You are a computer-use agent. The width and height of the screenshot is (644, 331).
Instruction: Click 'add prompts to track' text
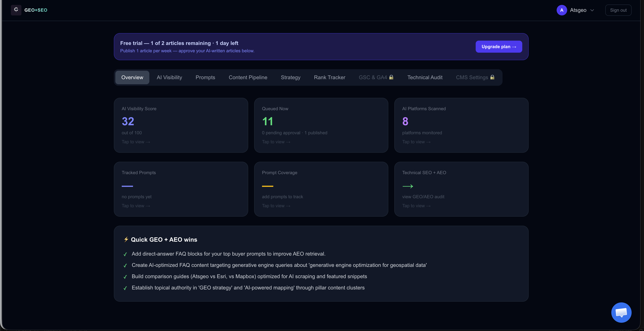[x=282, y=197]
